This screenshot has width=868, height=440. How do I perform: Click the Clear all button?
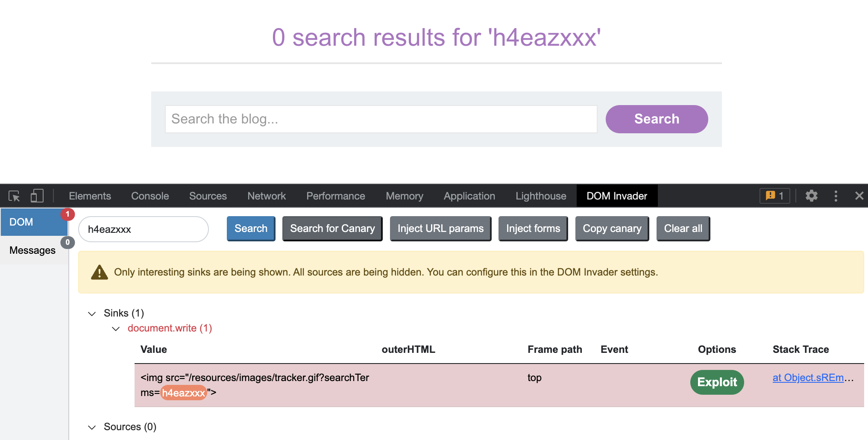(x=683, y=229)
